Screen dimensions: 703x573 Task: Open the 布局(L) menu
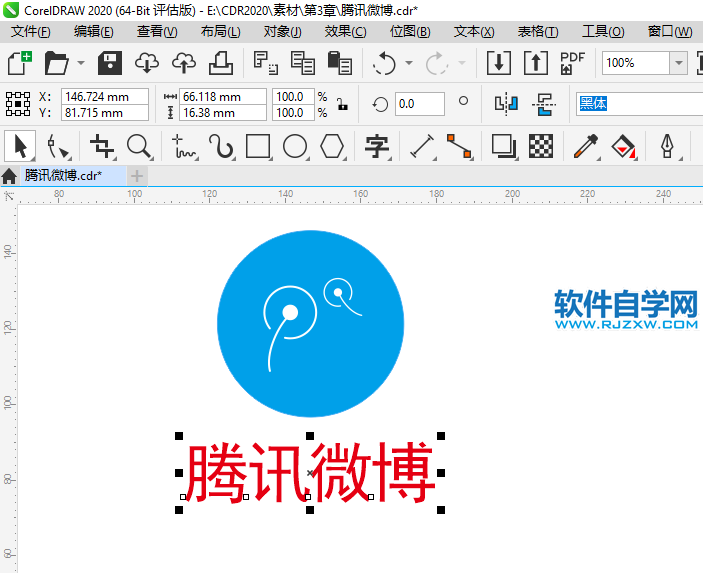point(220,31)
